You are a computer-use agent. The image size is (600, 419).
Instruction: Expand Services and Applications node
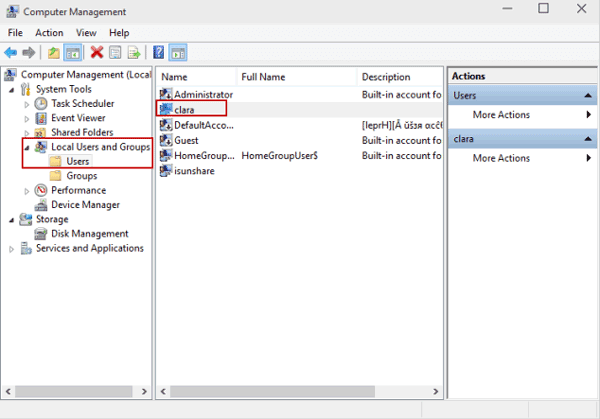point(12,249)
